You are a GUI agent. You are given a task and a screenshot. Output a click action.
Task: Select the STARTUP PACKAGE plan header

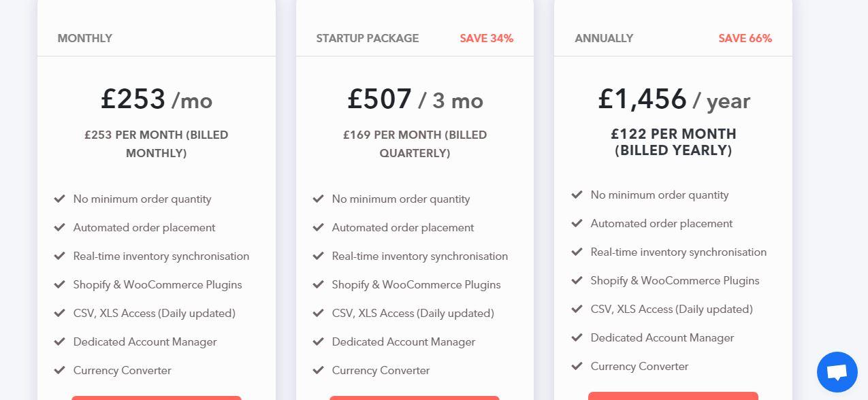368,38
